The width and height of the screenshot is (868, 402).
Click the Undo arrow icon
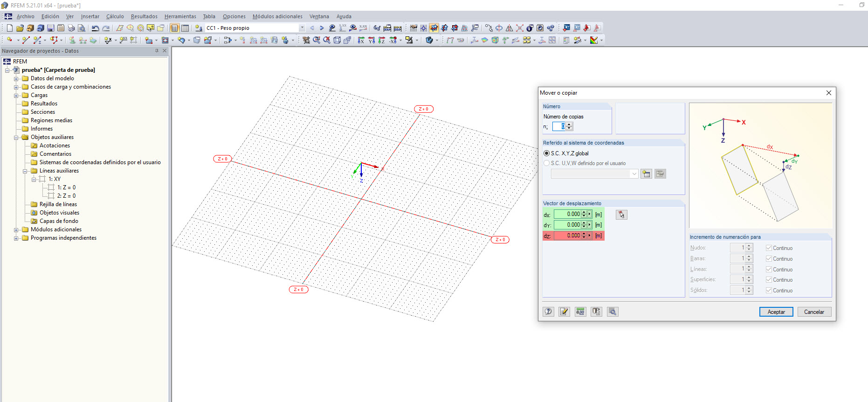click(x=95, y=28)
